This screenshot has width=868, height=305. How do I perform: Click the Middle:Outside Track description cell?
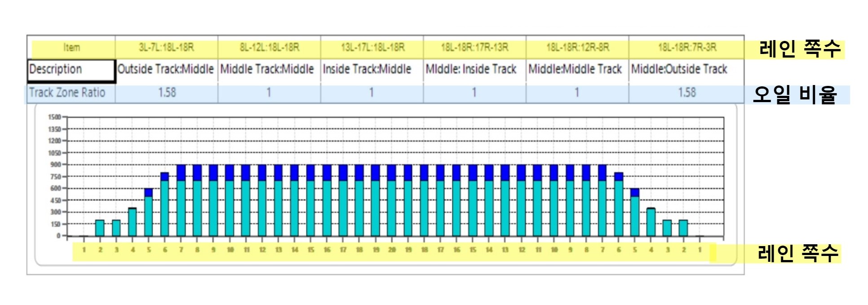coord(687,71)
